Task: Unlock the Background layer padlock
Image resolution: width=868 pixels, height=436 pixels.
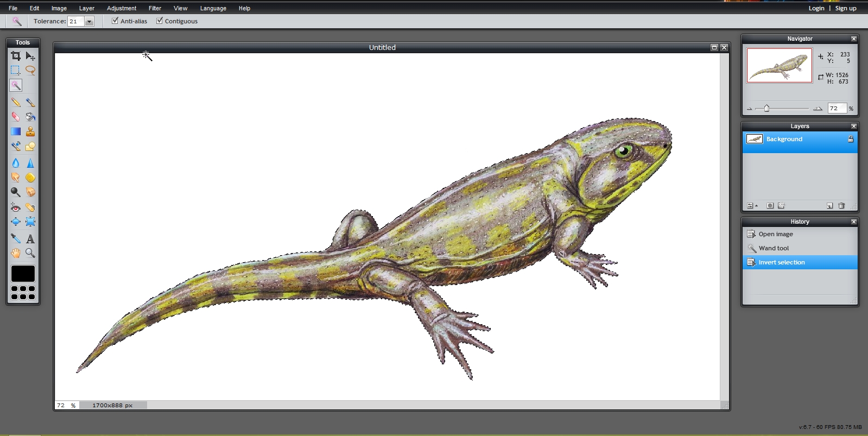Action: [x=850, y=139]
